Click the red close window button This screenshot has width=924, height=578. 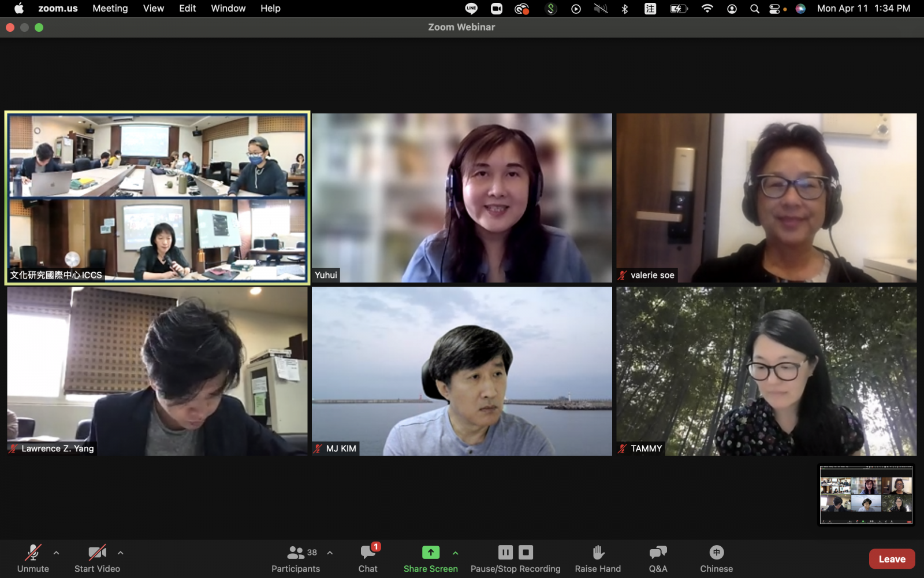point(10,27)
